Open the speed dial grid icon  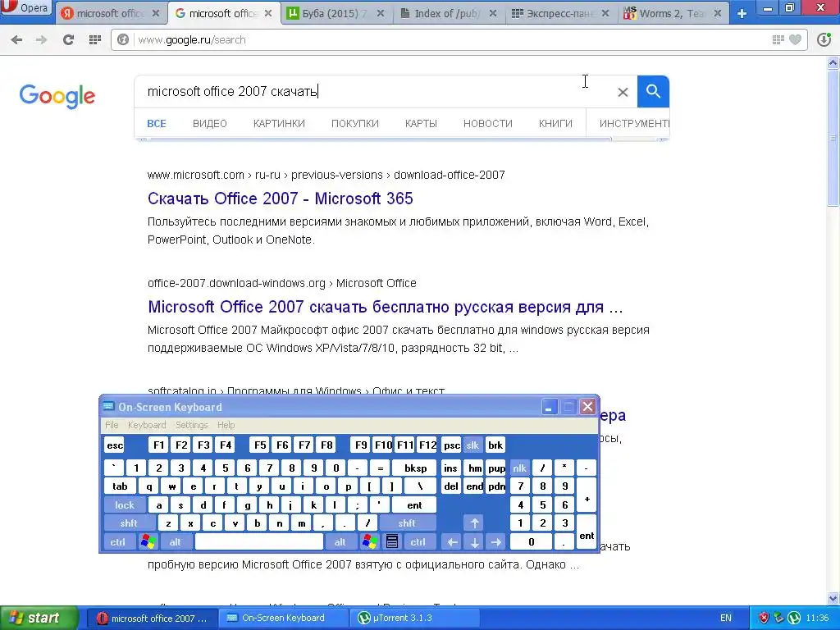[x=95, y=39]
